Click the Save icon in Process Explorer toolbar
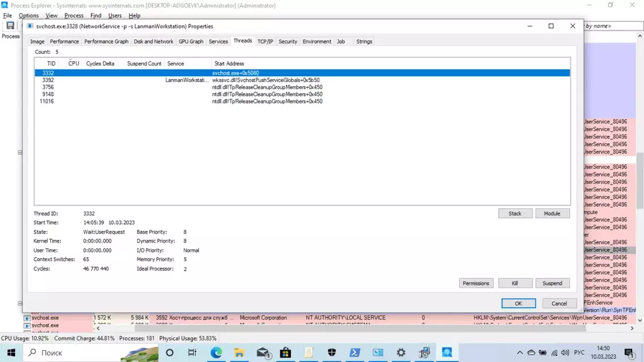The height and width of the screenshot is (362, 644). point(10,26)
